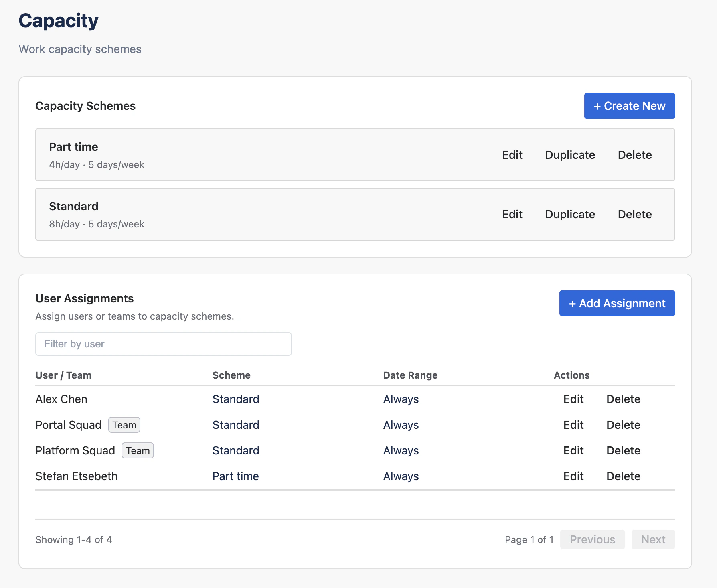This screenshot has width=717, height=588.
Task: Click the User / Team column header
Action: pos(63,375)
